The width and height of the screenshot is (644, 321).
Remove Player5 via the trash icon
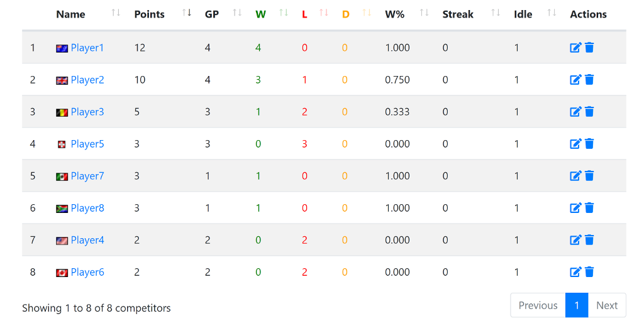tap(589, 144)
